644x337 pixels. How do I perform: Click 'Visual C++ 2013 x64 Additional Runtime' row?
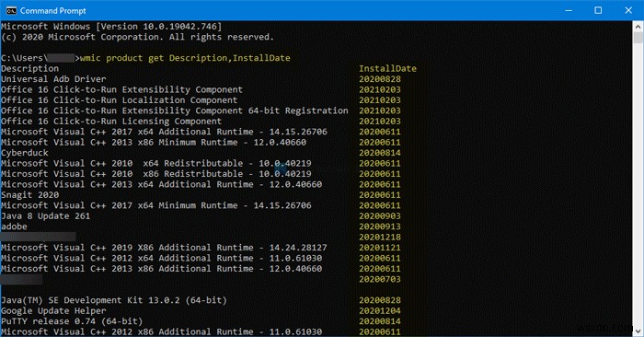pos(161,184)
